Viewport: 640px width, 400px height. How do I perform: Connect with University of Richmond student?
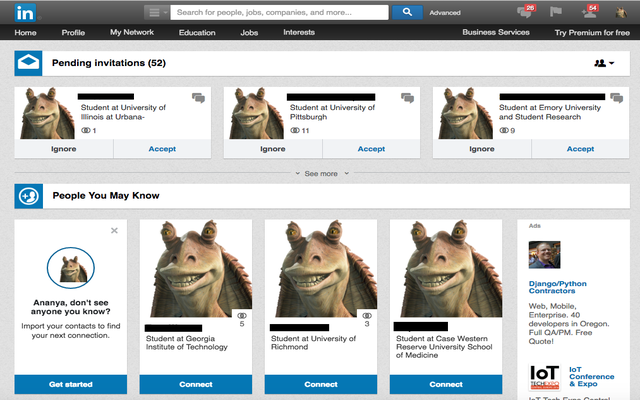point(321,384)
